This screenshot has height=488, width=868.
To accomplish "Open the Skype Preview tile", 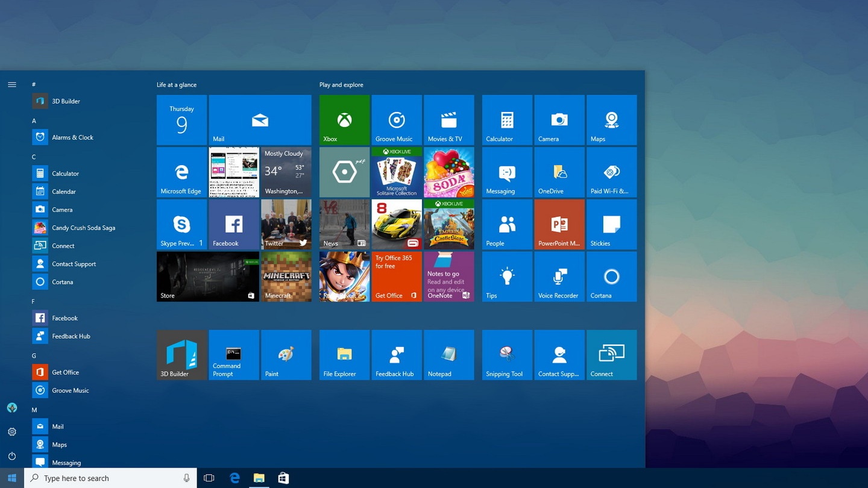I will click(181, 225).
